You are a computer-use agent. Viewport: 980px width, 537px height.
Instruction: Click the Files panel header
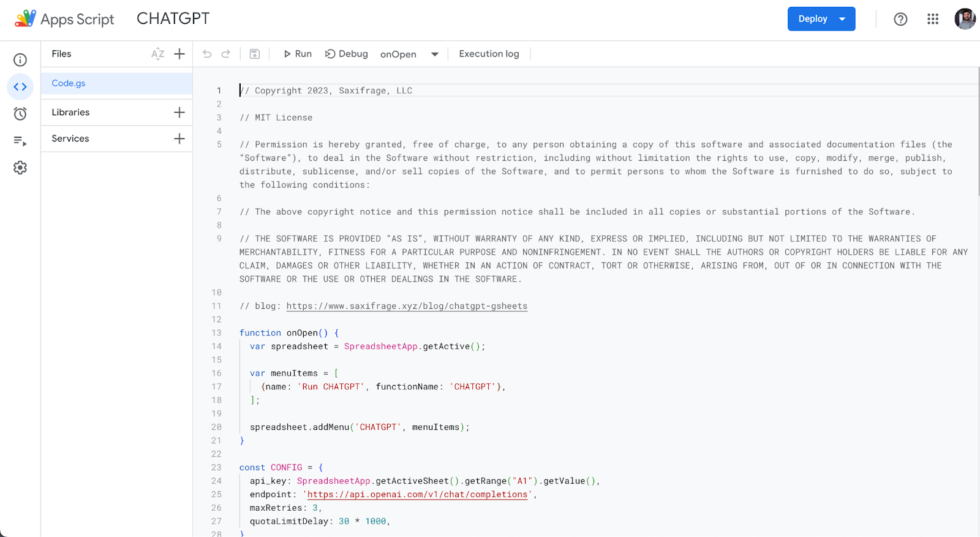click(x=61, y=54)
